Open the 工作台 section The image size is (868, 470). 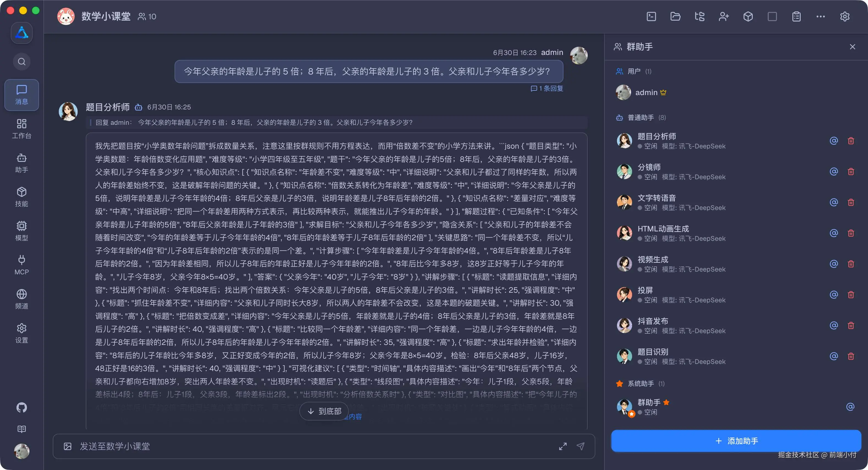point(21,129)
